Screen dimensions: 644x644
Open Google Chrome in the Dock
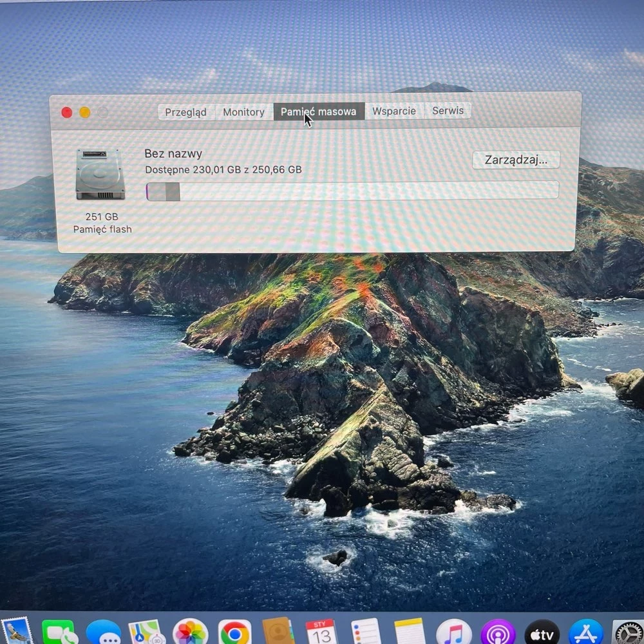point(234,632)
